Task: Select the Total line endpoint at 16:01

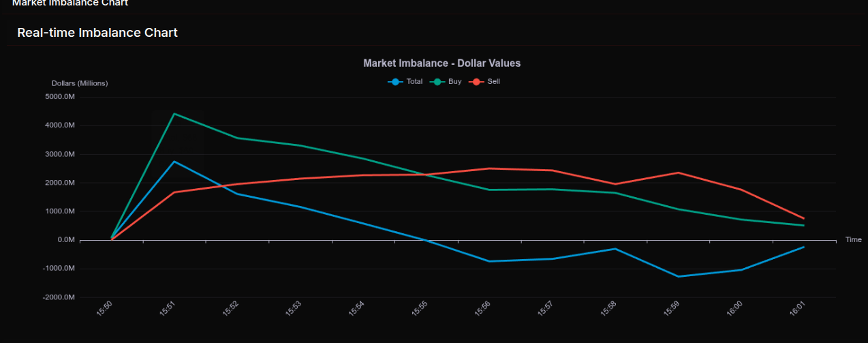Action: click(804, 247)
